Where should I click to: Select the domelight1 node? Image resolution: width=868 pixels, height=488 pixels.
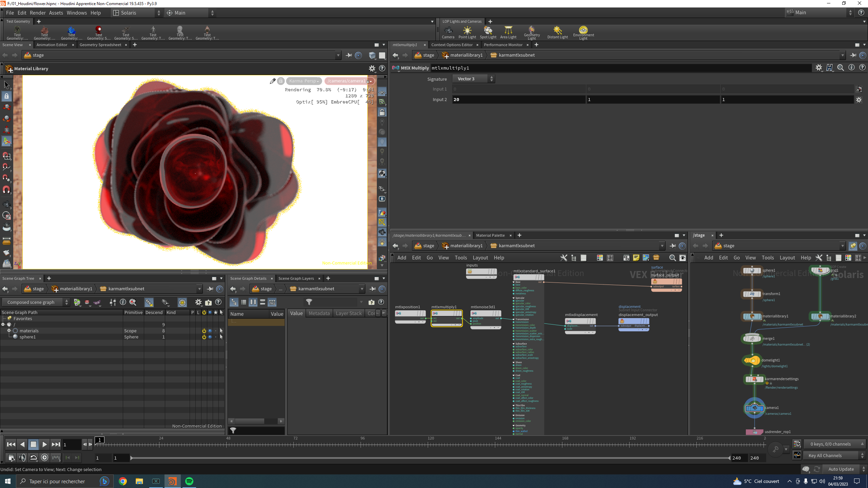coord(751,360)
